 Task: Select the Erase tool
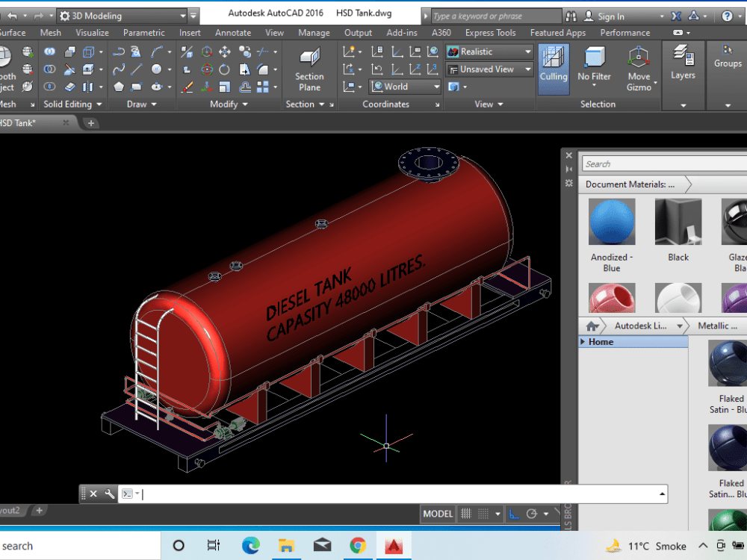point(187,87)
